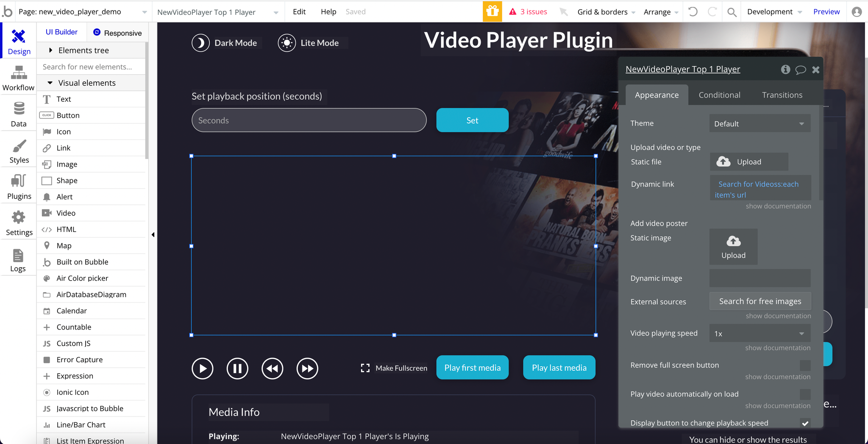The image size is (868, 444).
Task: Click the rewind button on canvas
Action: [x=272, y=369]
